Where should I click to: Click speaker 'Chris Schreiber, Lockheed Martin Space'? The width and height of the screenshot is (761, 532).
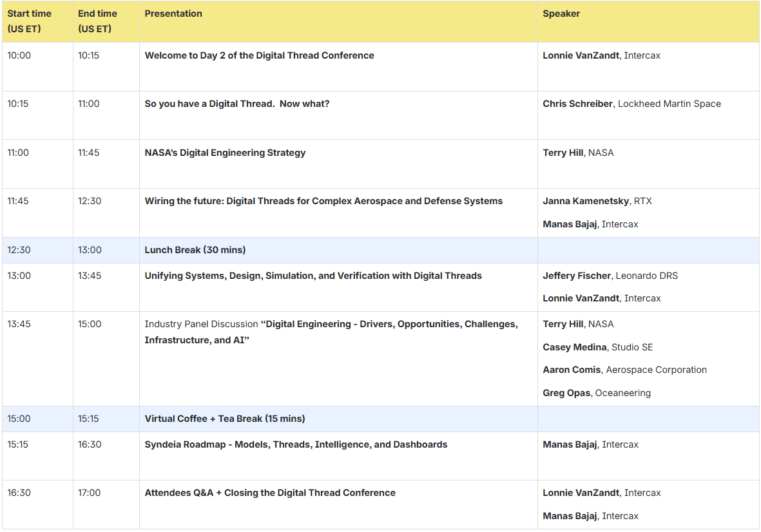click(631, 104)
